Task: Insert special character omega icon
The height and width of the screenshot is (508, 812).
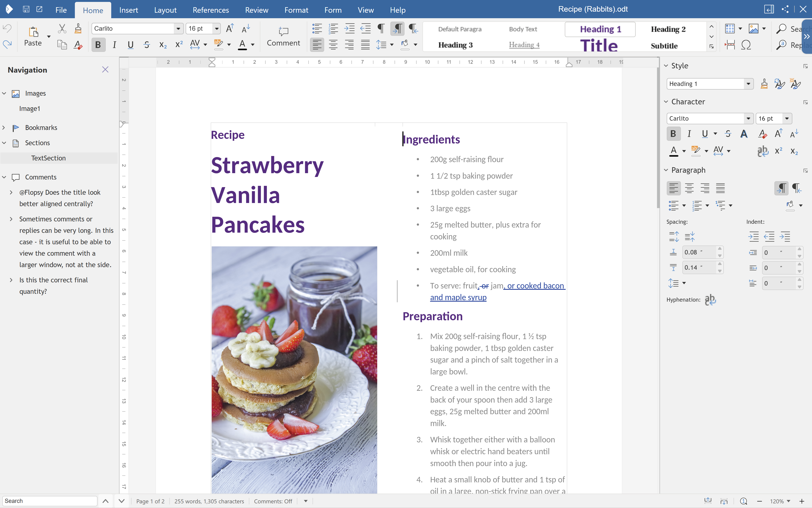Action: [x=746, y=45]
